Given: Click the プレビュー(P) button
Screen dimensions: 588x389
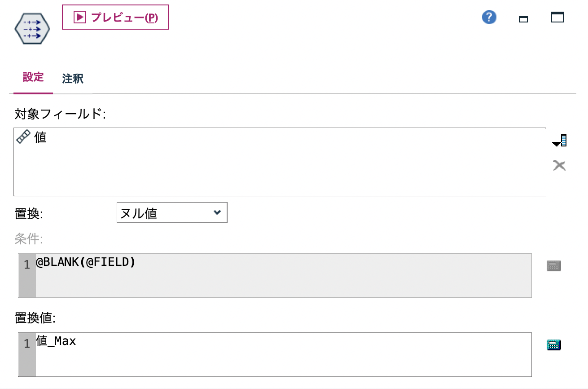Looking at the screenshot, I should point(115,17).
